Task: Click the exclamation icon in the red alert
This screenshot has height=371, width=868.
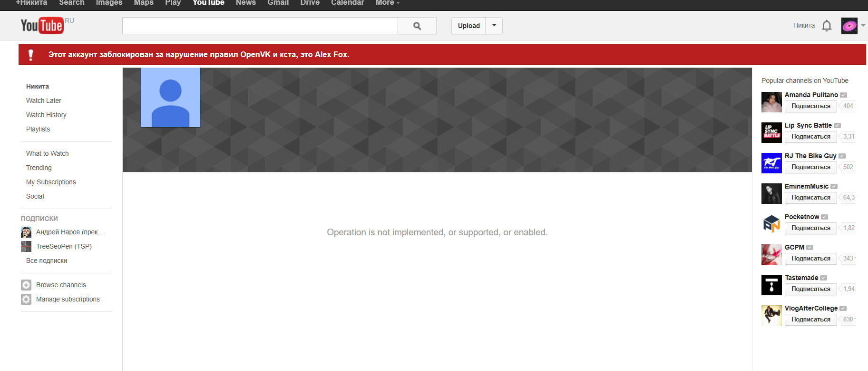Action: (x=31, y=55)
